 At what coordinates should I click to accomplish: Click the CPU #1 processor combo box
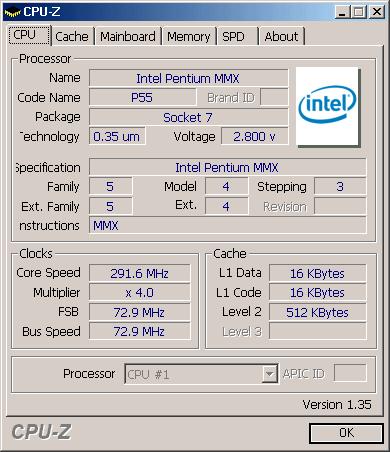(x=201, y=374)
